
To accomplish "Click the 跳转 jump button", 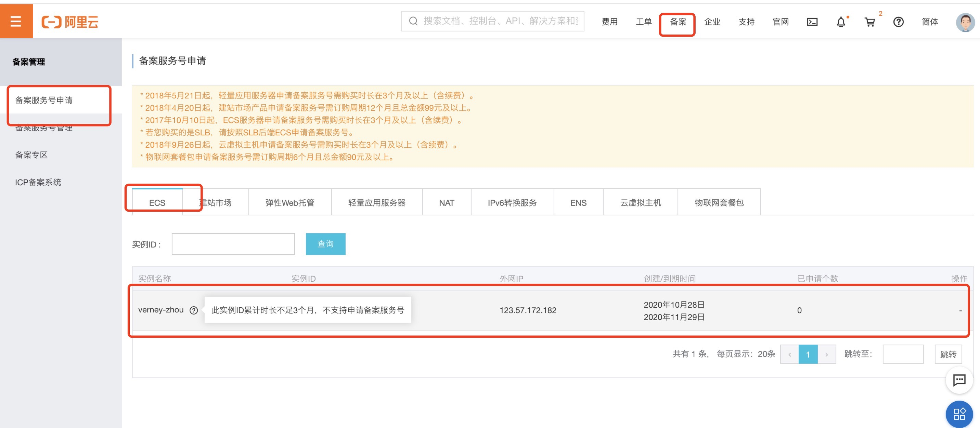I will [948, 354].
